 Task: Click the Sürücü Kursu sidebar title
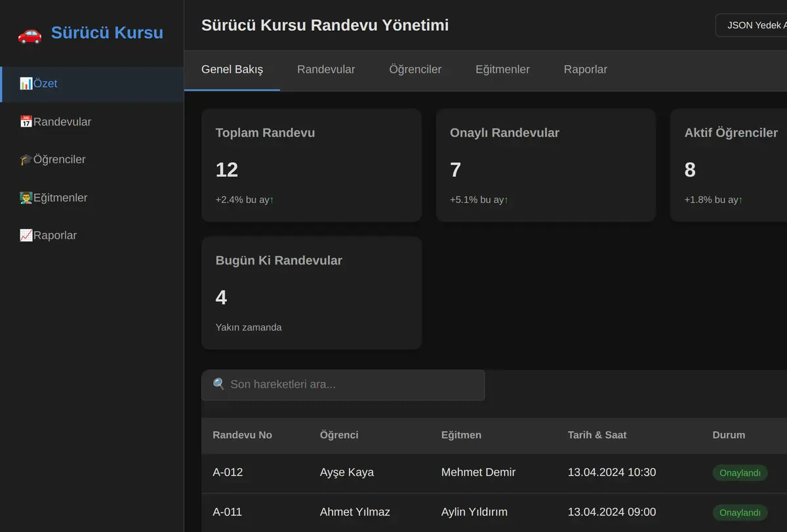coord(107,33)
